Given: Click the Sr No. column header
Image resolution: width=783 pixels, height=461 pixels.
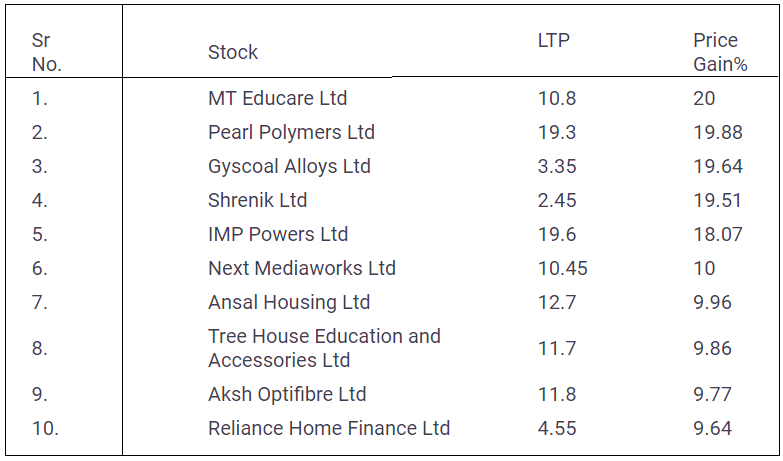Looking at the screenshot, I should [x=46, y=52].
